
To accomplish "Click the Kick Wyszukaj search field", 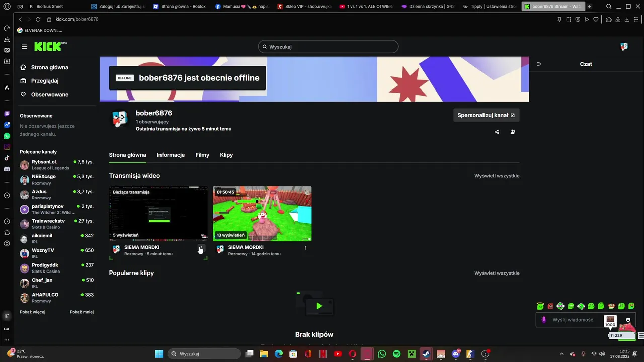I will click(328, 47).
